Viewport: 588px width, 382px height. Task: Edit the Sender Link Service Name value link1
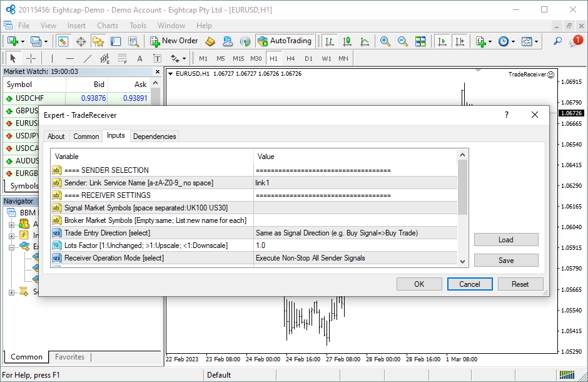pyautogui.click(x=355, y=183)
